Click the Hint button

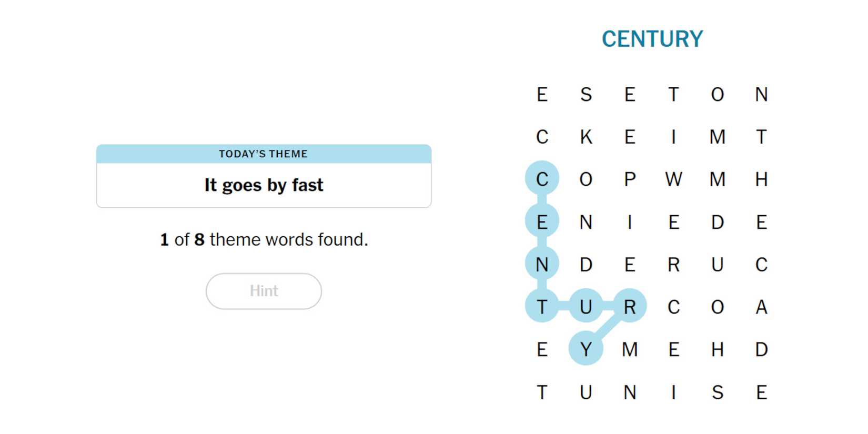[x=264, y=291]
